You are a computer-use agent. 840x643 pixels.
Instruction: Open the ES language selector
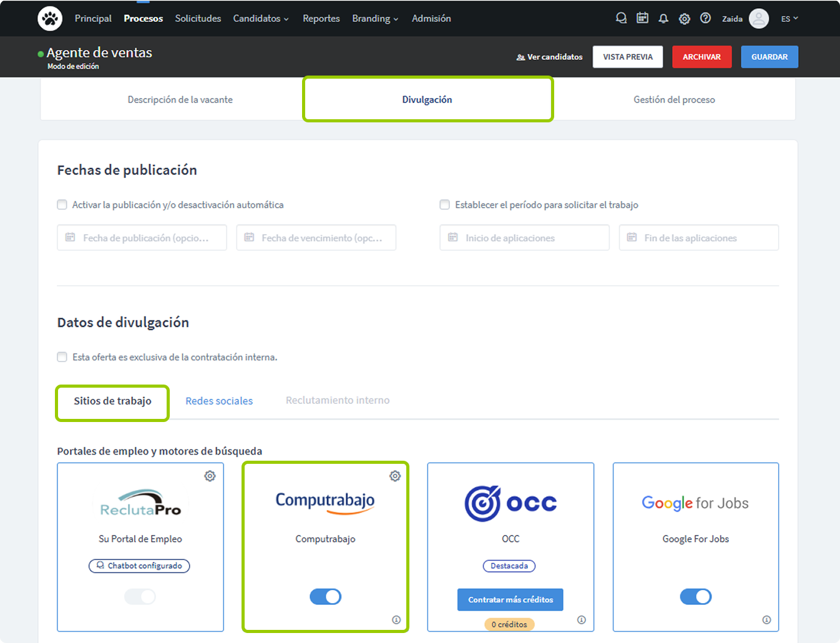pyautogui.click(x=789, y=19)
